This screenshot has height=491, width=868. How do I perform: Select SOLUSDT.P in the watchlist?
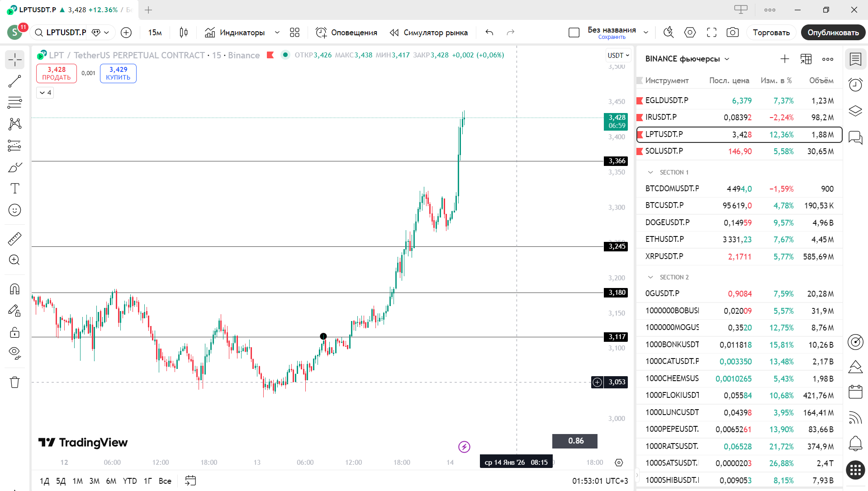click(x=664, y=151)
